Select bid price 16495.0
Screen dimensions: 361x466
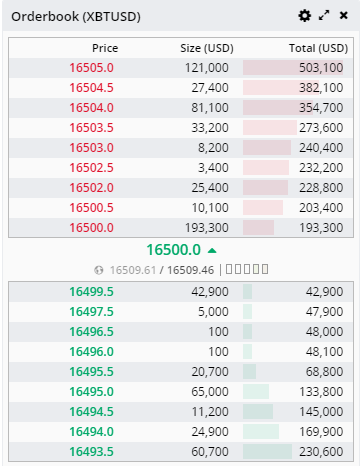coord(92,392)
